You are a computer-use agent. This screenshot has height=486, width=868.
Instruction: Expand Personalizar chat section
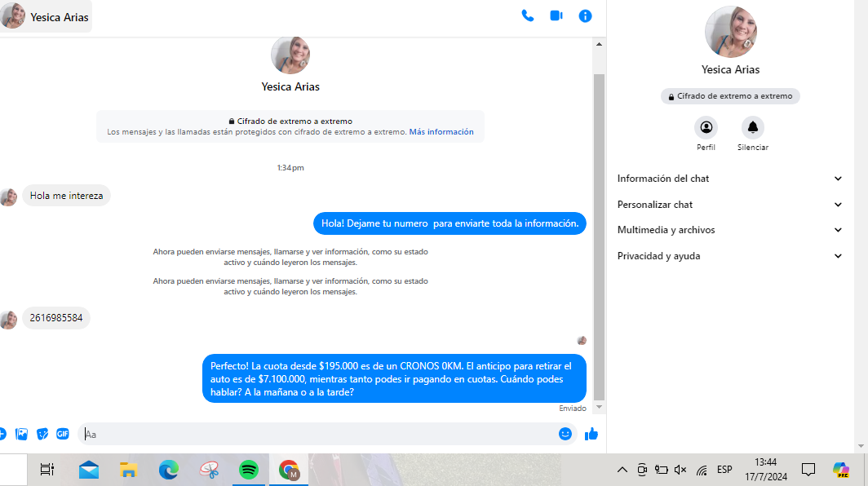(729, 205)
